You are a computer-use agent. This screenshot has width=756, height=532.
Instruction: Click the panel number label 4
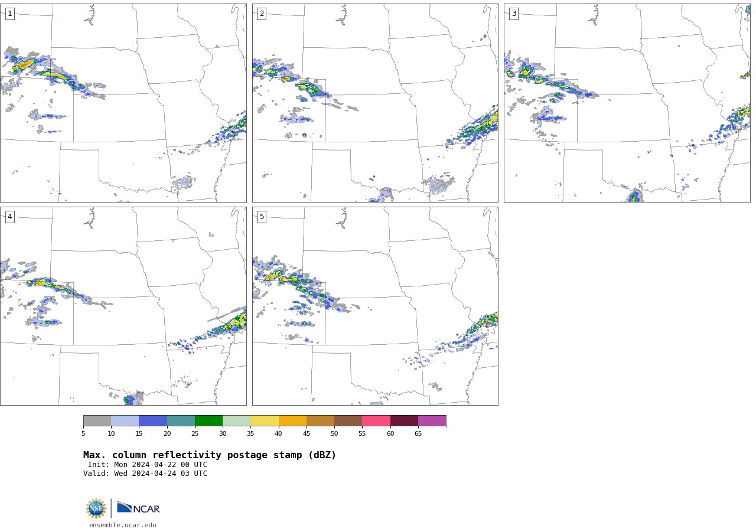coord(10,217)
